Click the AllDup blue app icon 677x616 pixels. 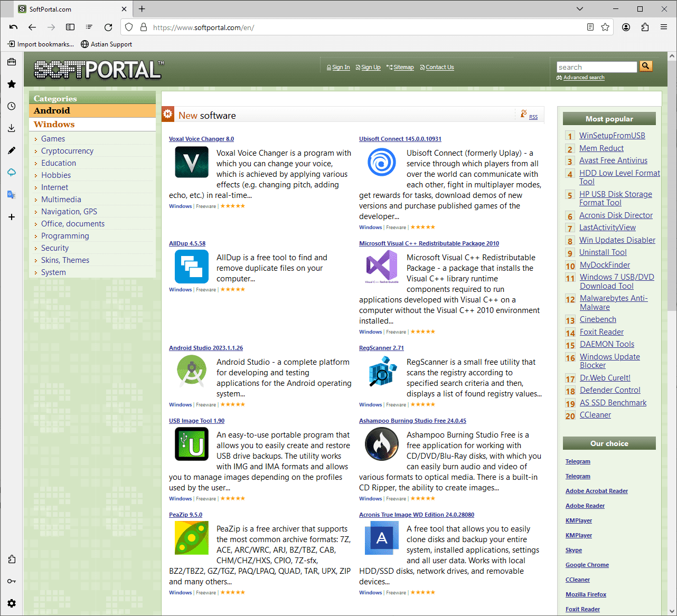[191, 267]
